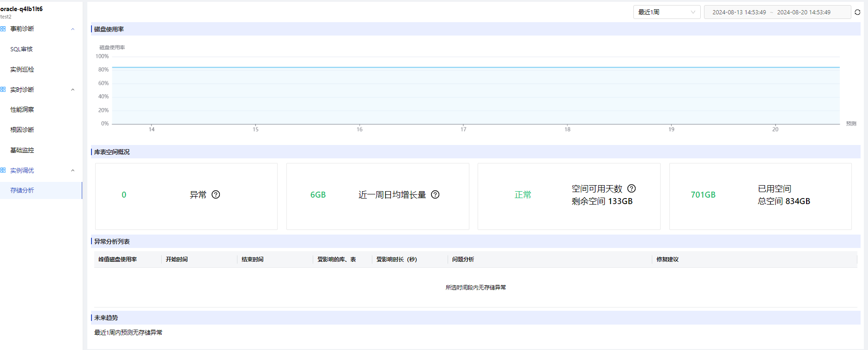Image resolution: width=868 pixels, height=350 pixels.
Task: Click the 0 abnormal count value
Action: pyautogui.click(x=124, y=195)
